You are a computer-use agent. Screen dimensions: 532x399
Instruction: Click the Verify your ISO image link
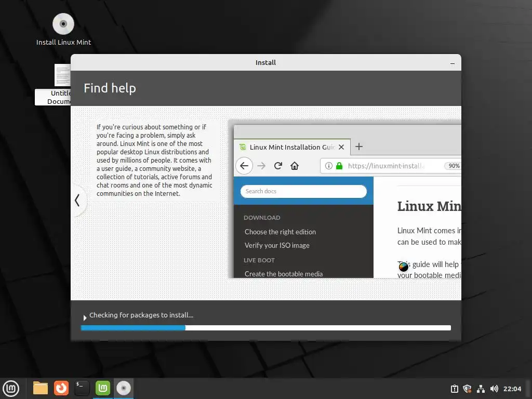coord(277,245)
